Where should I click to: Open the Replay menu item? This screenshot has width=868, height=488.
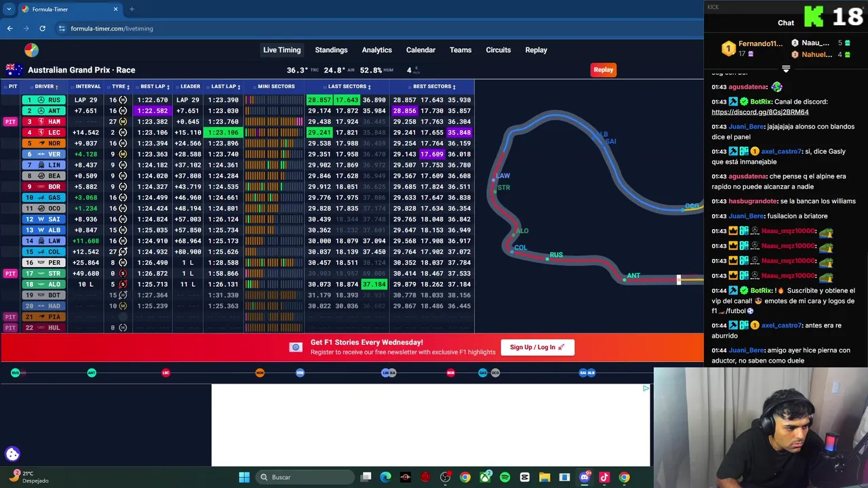point(536,50)
